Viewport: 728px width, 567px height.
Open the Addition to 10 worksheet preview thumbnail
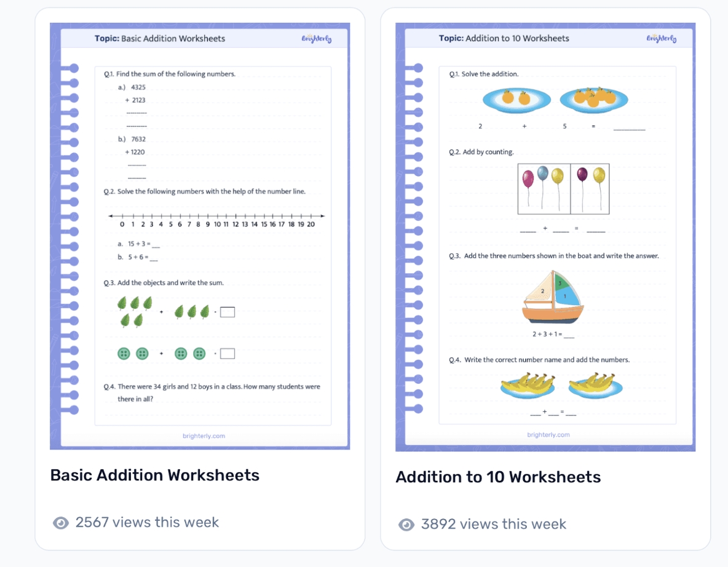(545, 237)
